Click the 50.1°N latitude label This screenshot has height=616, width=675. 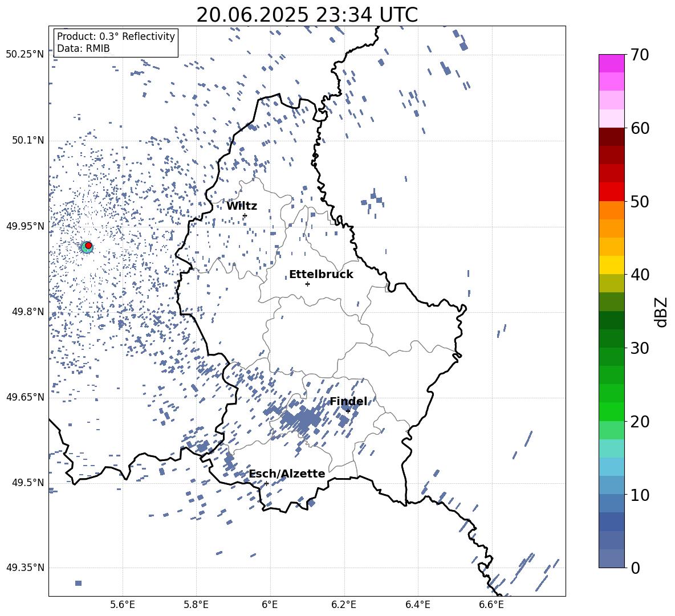point(27,140)
